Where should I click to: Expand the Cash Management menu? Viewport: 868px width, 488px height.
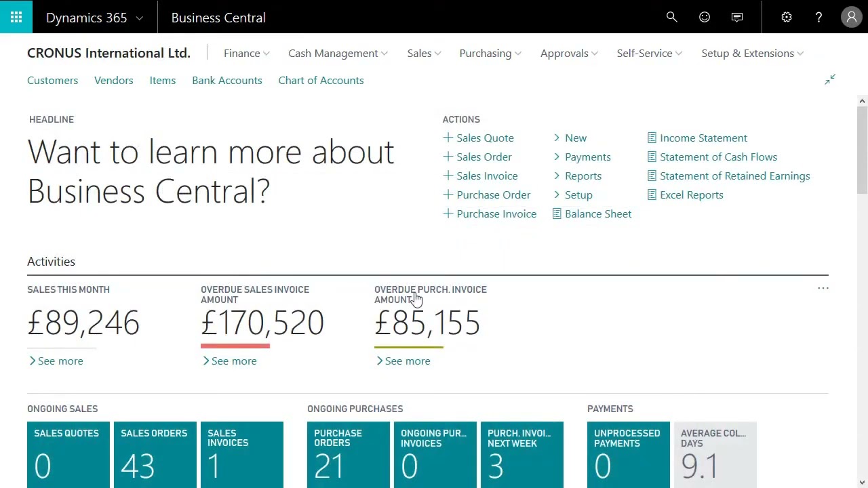(338, 53)
